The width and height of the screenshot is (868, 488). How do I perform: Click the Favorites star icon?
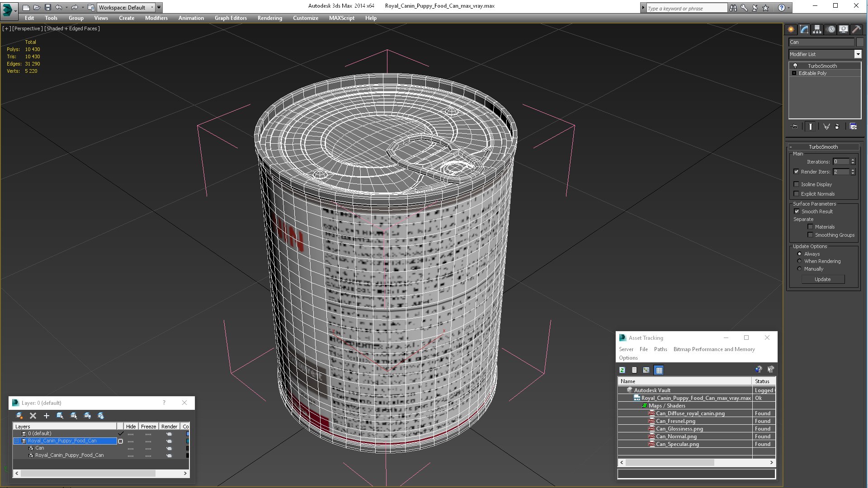pyautogui.click(x=765, y=8)
